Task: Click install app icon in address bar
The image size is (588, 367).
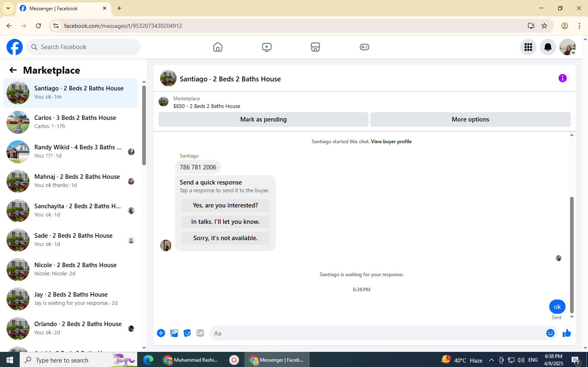Action: click(x=531, y=26)
